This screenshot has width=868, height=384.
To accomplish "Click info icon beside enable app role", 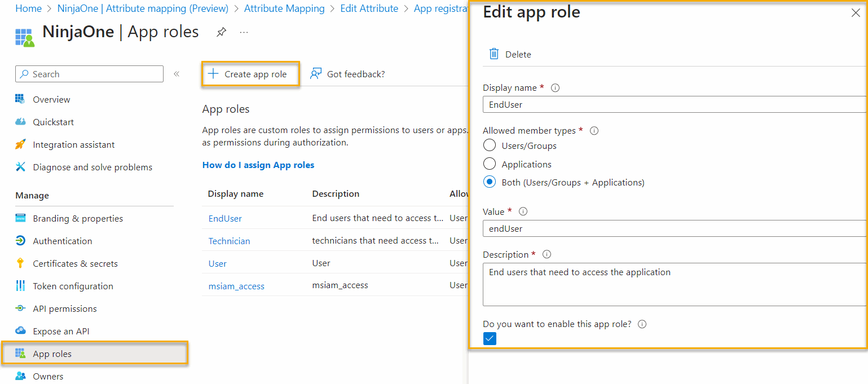I will tap(642, 324).
